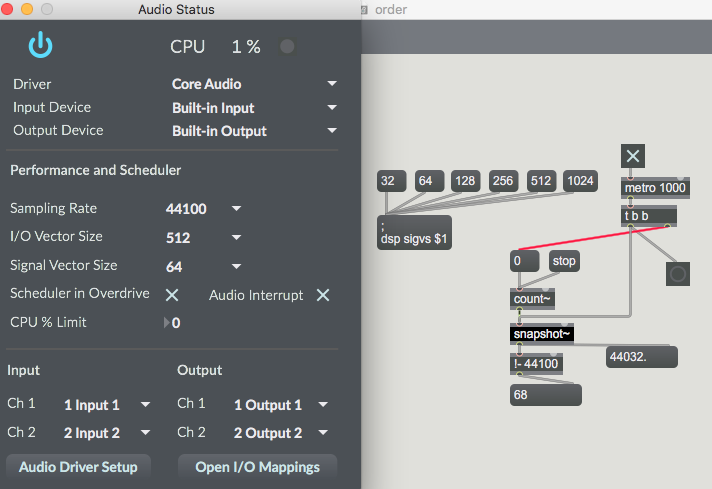This screenshot has width=712, height=489.
Task: Open the I/O Vector Size dropdown
Action: point(203,237)
